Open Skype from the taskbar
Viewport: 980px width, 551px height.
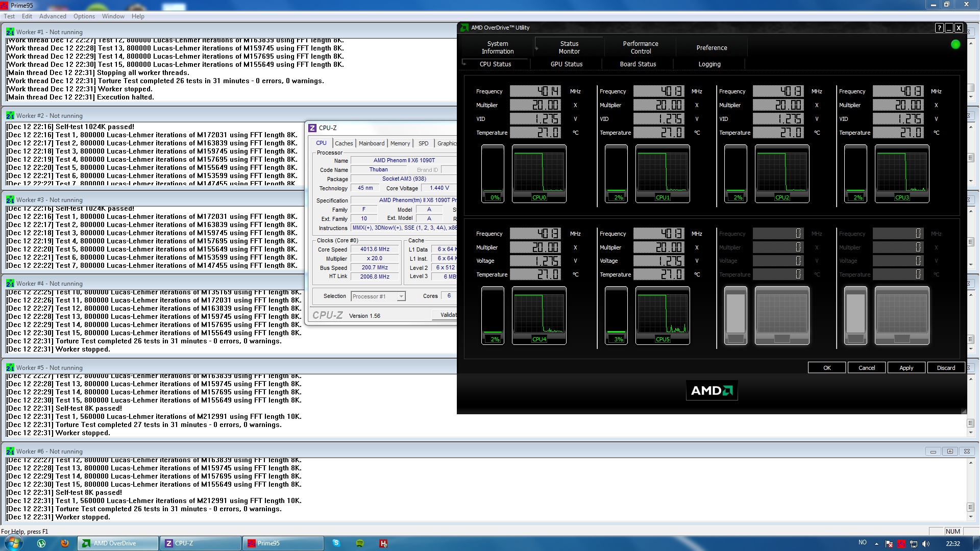point(336,543)
